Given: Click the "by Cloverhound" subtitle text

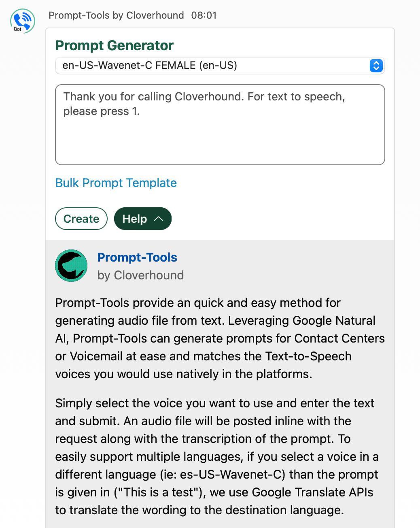Looking at the screenshot, I should pyautogui.click(x=140, y=275).
